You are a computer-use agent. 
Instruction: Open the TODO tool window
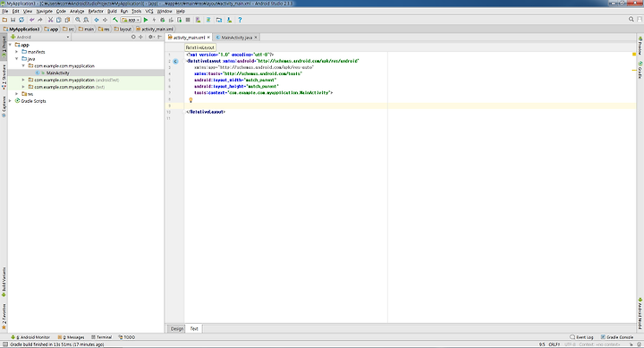pyautogui.click(x=126, y=337)
